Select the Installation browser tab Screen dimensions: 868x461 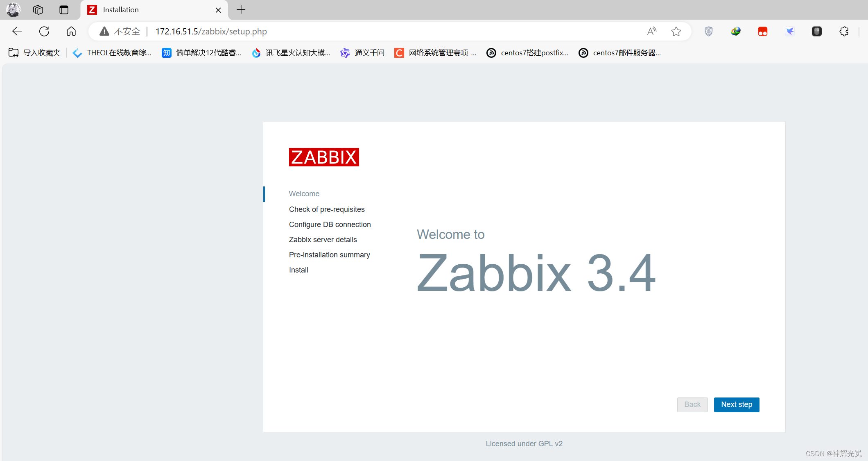point(154,10)
